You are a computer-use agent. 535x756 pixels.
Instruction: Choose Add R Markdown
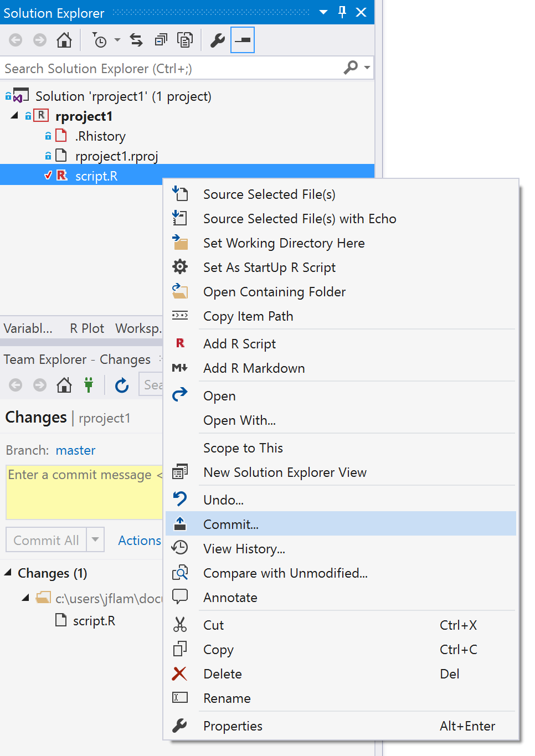(x=341, y=368)
